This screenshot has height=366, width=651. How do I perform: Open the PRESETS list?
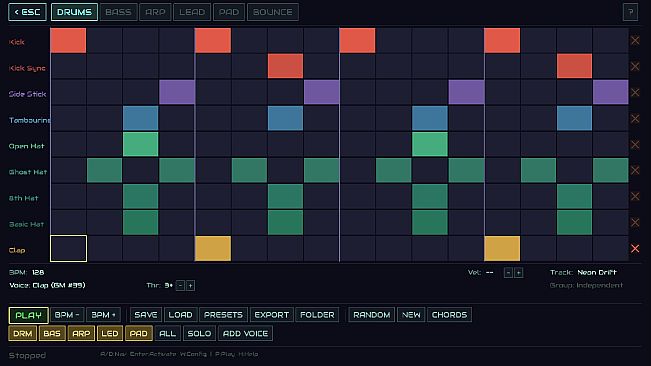tap(223, 315)
